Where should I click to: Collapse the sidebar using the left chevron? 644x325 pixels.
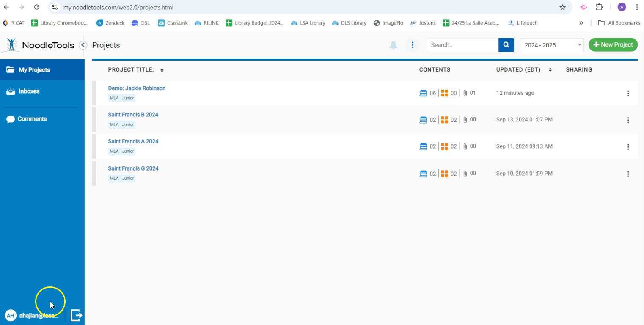(83, 45)
